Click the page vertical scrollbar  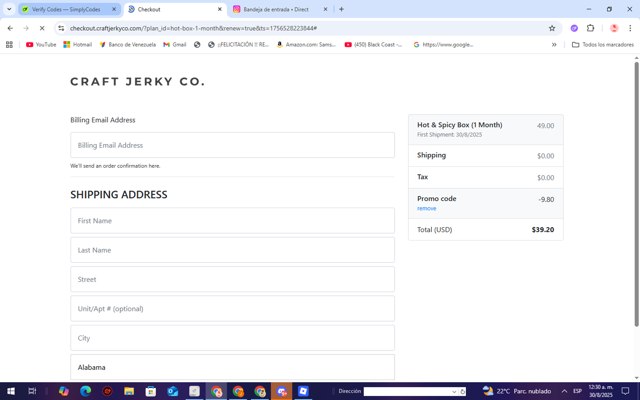[636, 194]
